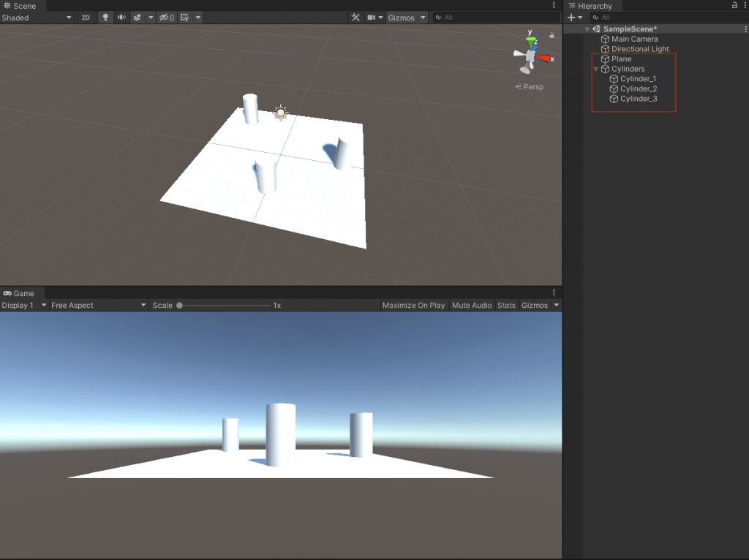The height and width of the screenshot is (560, 749).
Task: Open Display 1 dropdown
Action: coord(24,305)
